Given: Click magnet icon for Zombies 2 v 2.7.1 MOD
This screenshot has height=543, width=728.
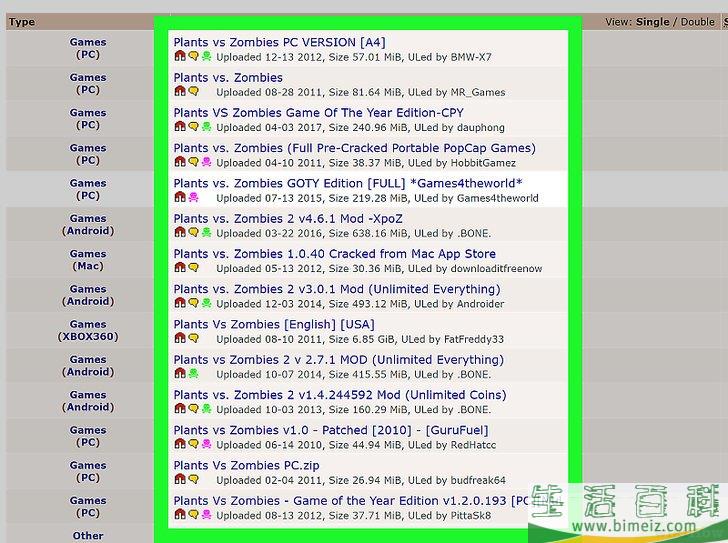Looking at the screenshot, I should click(x=180, y=374).
